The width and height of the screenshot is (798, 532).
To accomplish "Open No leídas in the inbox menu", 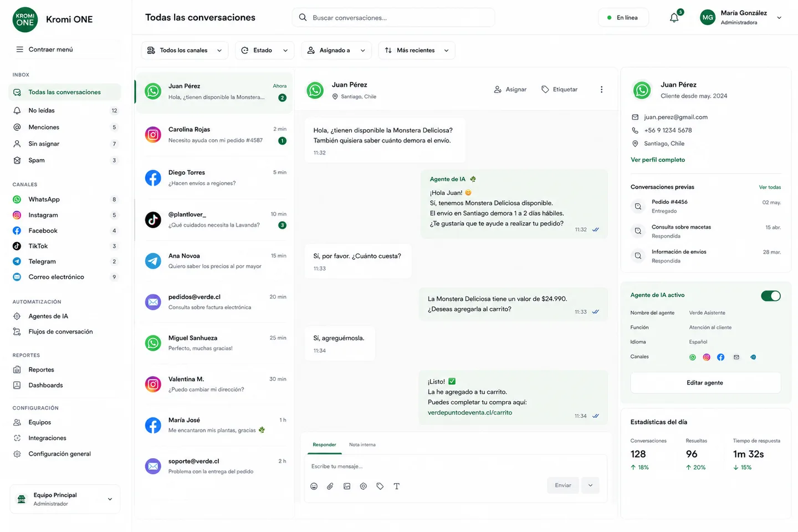I will pos(65,110).
